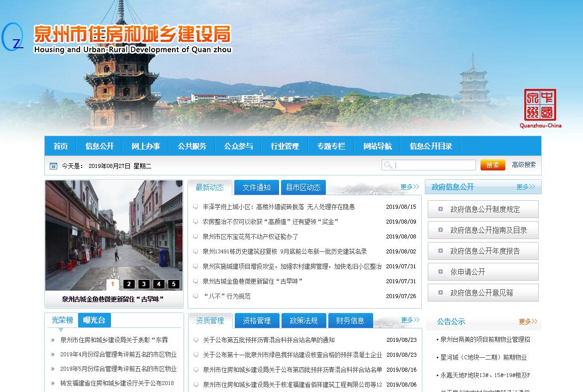Click the red Quanzhou-China seal icon
This screenshot has height=392, width=583.
click(540, 105)
